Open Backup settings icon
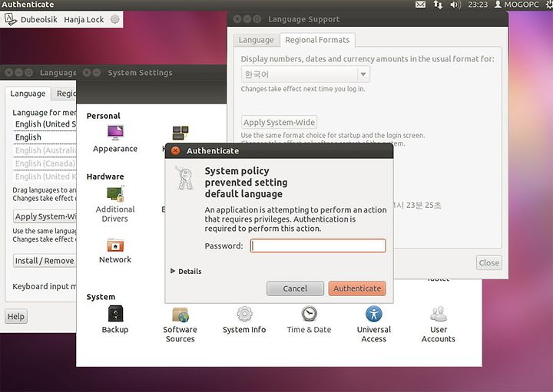The height and width of the screenshot is (392, 553). (115, 314)
